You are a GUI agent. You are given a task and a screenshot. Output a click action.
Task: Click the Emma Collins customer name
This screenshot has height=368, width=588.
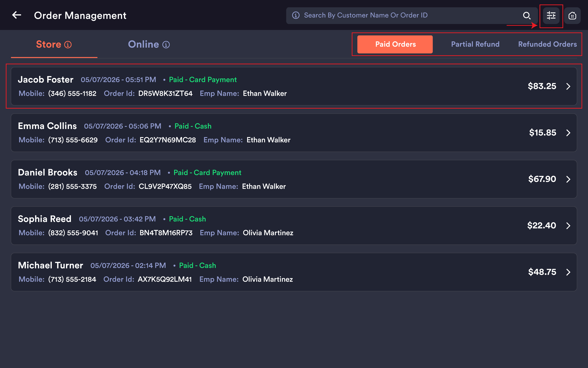(47, 126)
